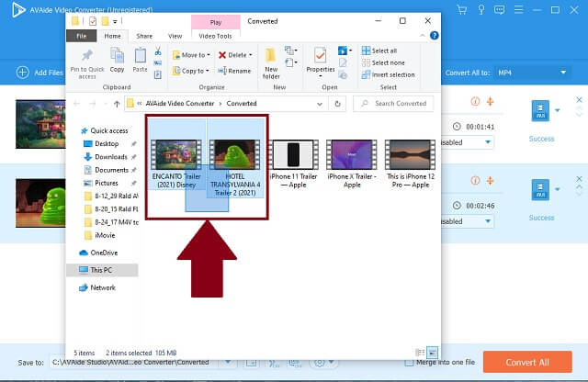Click Add Files in AVAide window
588x382 pixels.
click(40, 73)
